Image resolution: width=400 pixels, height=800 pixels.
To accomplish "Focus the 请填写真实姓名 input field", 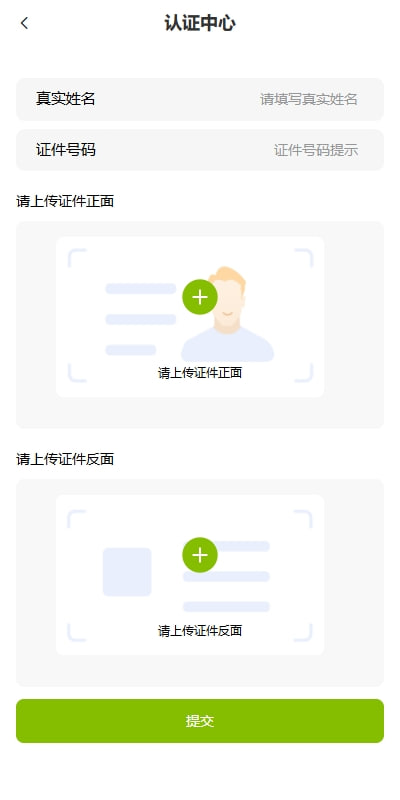I will click(x=309, y=99).
